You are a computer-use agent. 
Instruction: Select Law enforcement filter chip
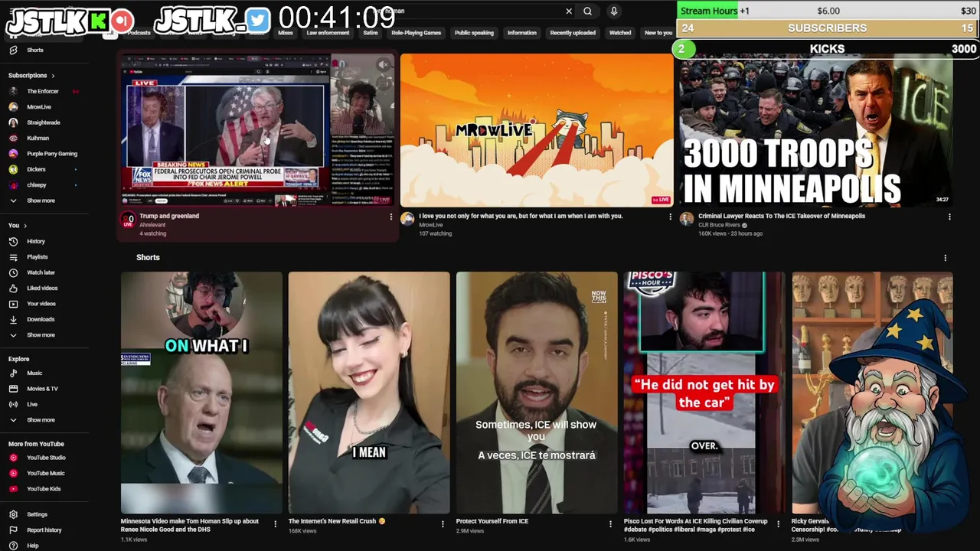tap(328, 33)
